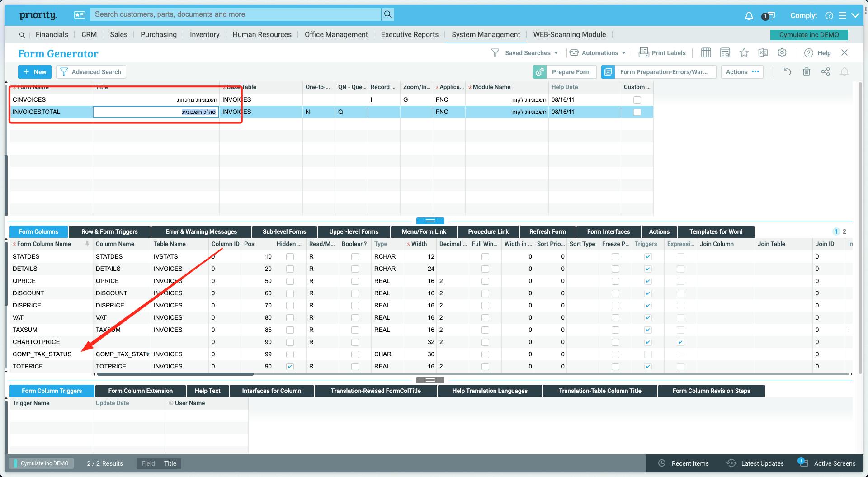Open the help question mark icon in header
868x477 pixels.
[x=829, y=15]
